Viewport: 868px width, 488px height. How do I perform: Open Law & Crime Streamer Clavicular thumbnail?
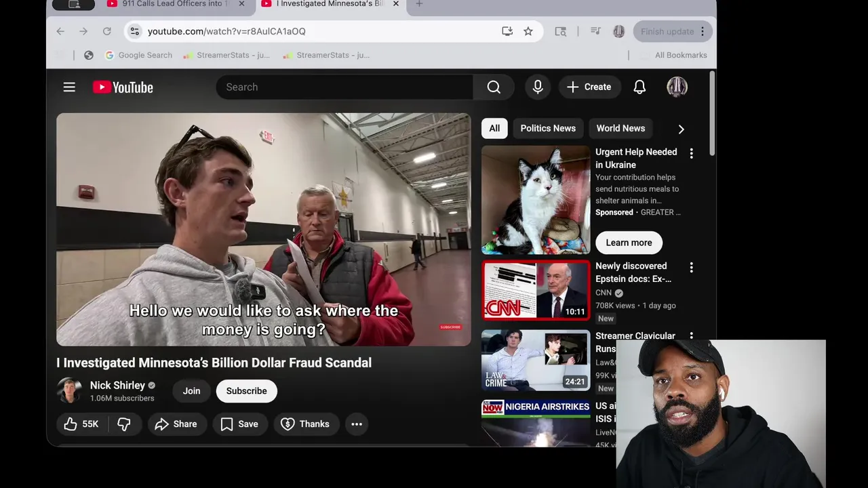[x=536, y=360]
